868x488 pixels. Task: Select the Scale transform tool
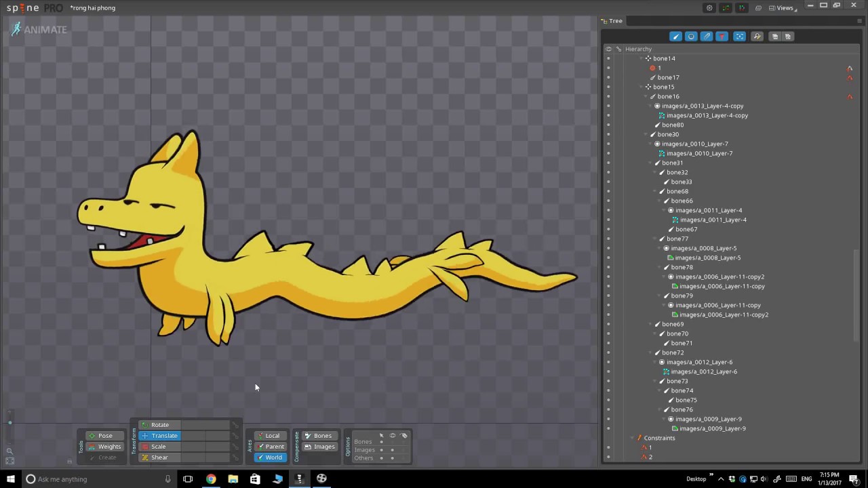click(159, 447)
